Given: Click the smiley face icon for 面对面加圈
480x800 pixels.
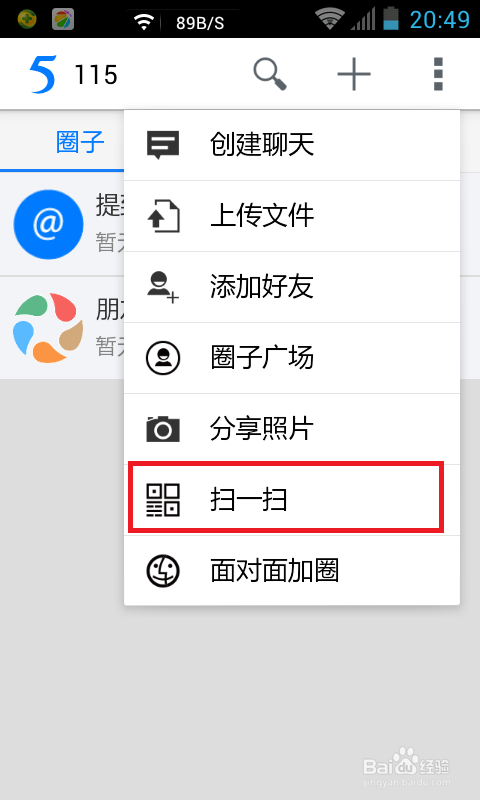Looking at the screenshot, I should [x=163, y=571].
